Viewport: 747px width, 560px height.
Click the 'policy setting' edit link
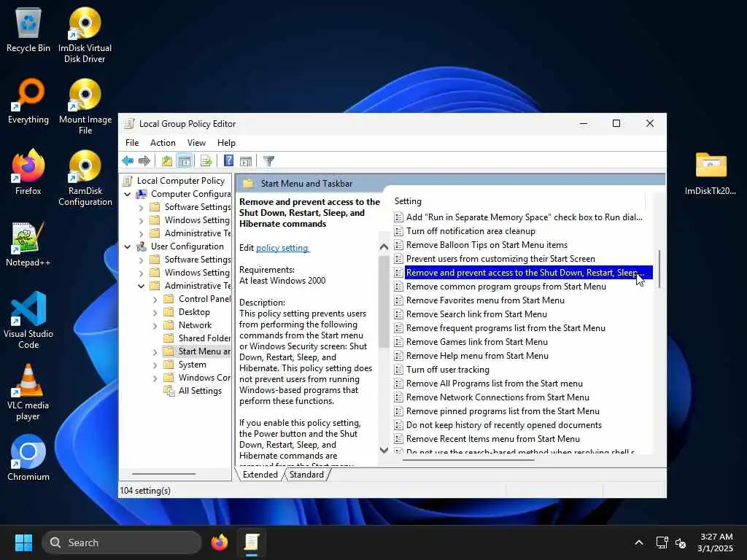point(282,248)
